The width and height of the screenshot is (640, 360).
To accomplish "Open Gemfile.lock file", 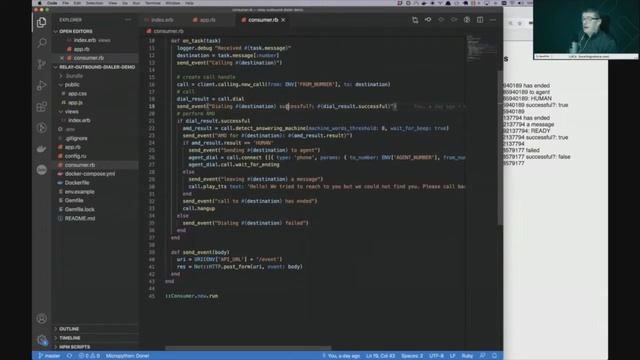I will click(x=80, y=209).
